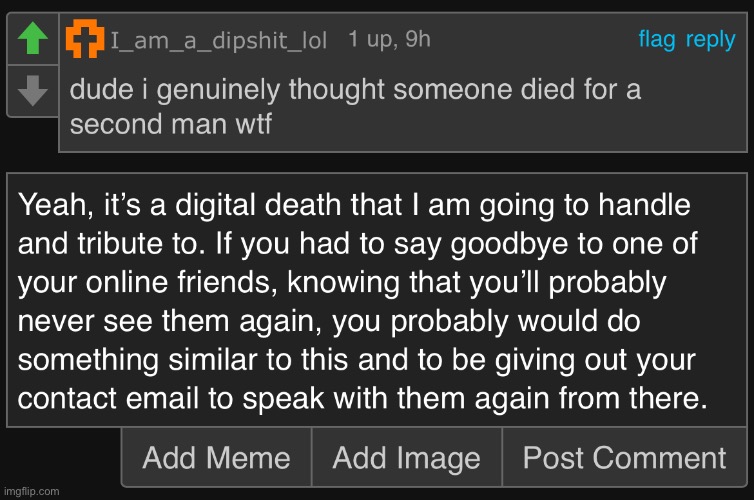The width and height of the screenshot is (754, 500).
Task: Downvote the comment with the gray arrow
Action: (33, 93)
